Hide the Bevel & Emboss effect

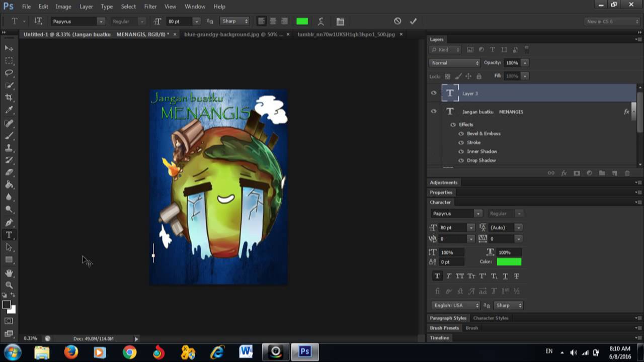[x=461, y=134]
